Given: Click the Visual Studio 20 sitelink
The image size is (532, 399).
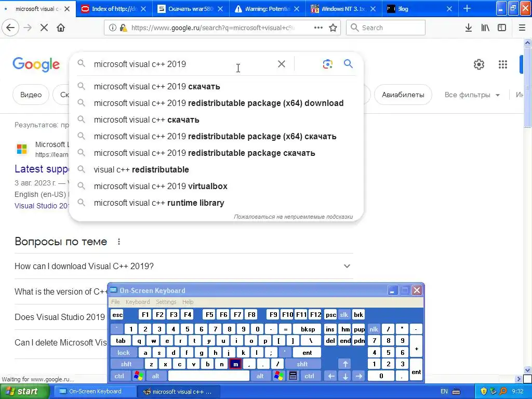Looking at the screenshot, I should click(42, 206).
